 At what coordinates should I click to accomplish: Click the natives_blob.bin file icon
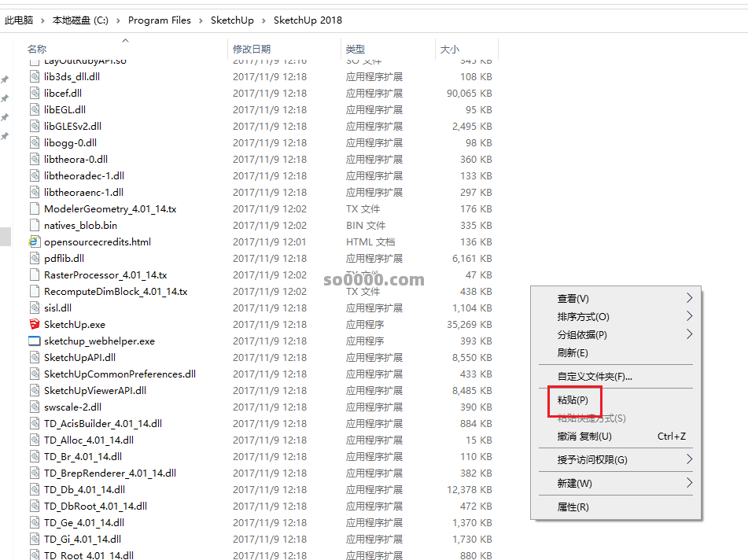[35, 225]
